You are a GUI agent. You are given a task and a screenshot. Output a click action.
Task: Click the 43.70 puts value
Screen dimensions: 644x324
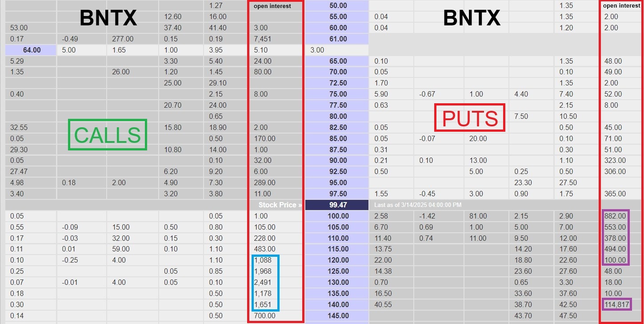point(523,316)
